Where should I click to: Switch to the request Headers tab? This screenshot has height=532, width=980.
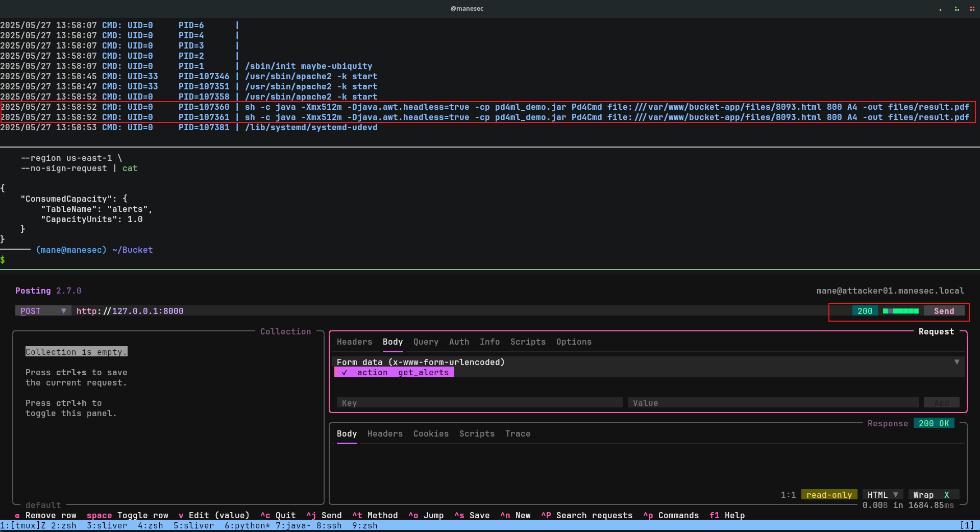(x=354, y=342)
